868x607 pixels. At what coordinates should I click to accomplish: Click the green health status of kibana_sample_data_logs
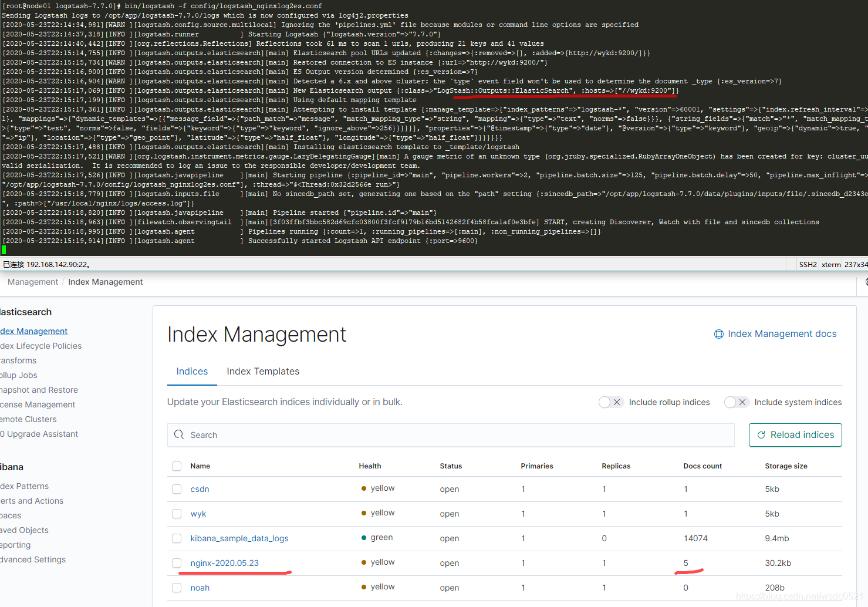tap(377, 538)
